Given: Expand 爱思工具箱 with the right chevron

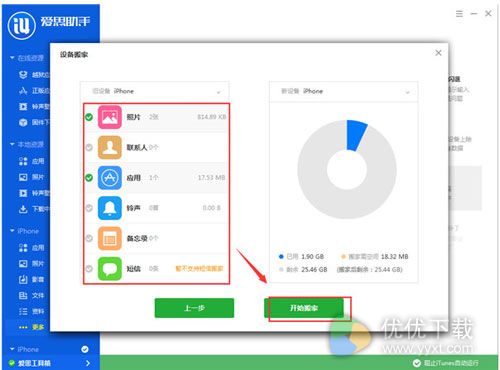Looking at the screenshot, I should (88, 363).
